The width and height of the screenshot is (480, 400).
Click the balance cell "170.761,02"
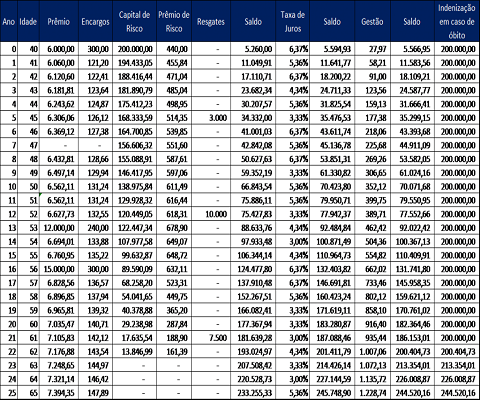pos(413,310)
